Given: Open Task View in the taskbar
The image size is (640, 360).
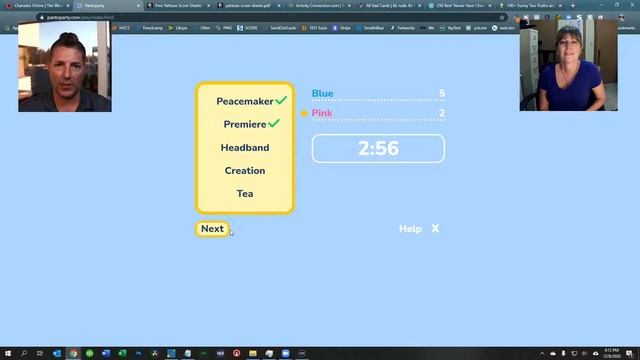Looking at the screenshot, I should click(40, 353).
